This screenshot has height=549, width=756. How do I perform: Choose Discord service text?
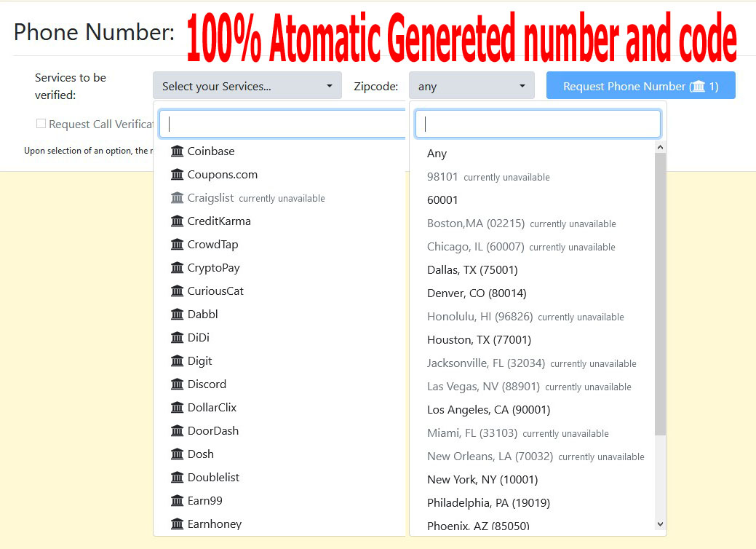pyautogui.click(x=207, y=384)
